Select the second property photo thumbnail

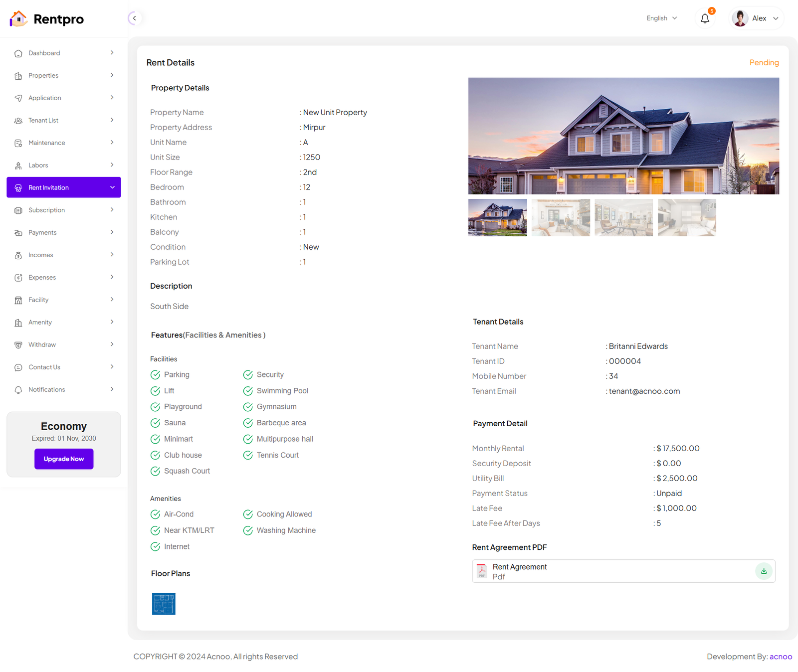[561, 218]
